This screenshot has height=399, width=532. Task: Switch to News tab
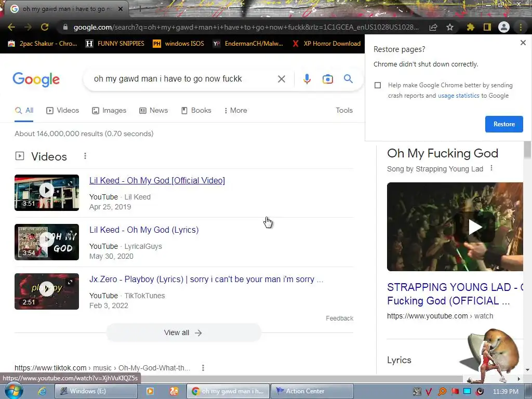click(154, 111)
